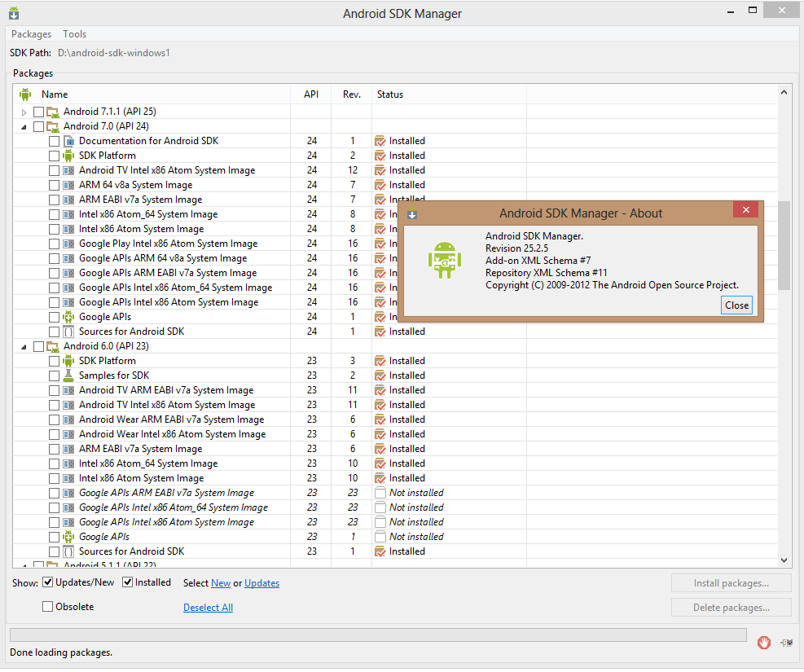Click the SDK Manager download icon in title bar
The width and height of the screenshot is (804, 672).
tap(14, 13)
